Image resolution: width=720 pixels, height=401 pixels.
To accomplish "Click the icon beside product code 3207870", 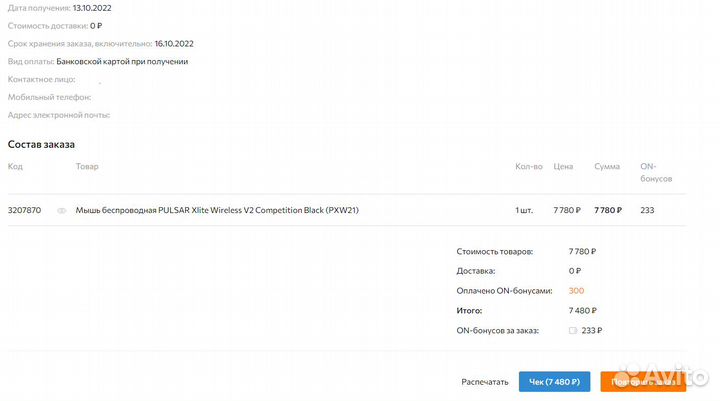I will pos(62,210).
